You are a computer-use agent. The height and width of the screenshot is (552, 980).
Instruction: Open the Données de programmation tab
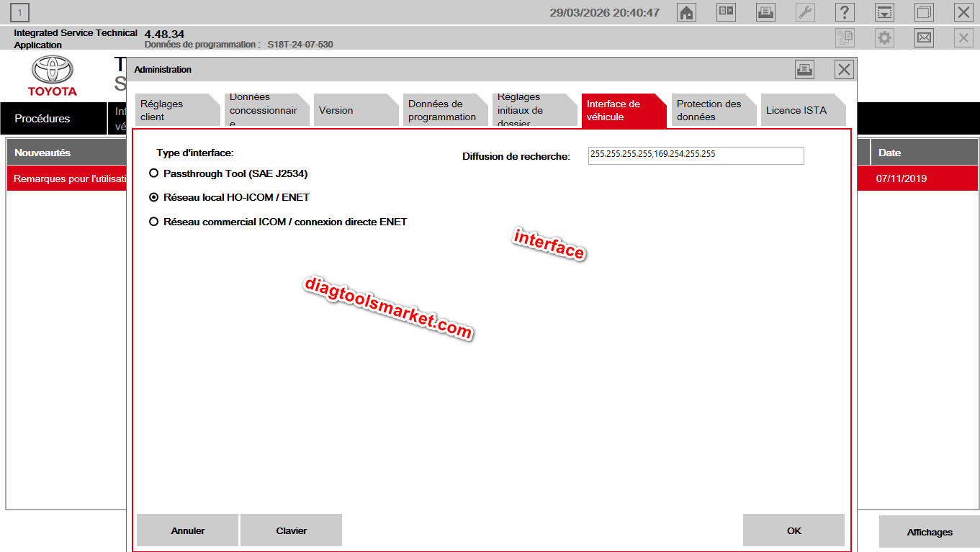click(441, 110)
